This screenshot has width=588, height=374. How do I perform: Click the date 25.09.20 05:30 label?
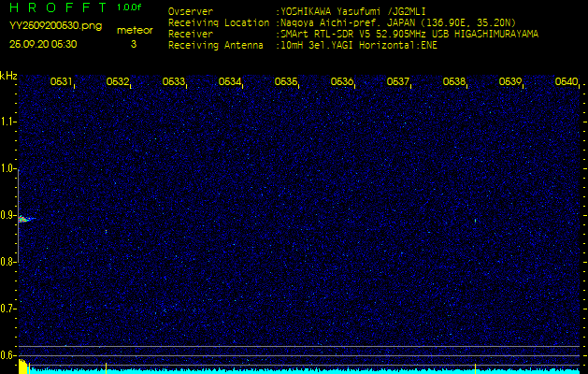coord(43,44)
